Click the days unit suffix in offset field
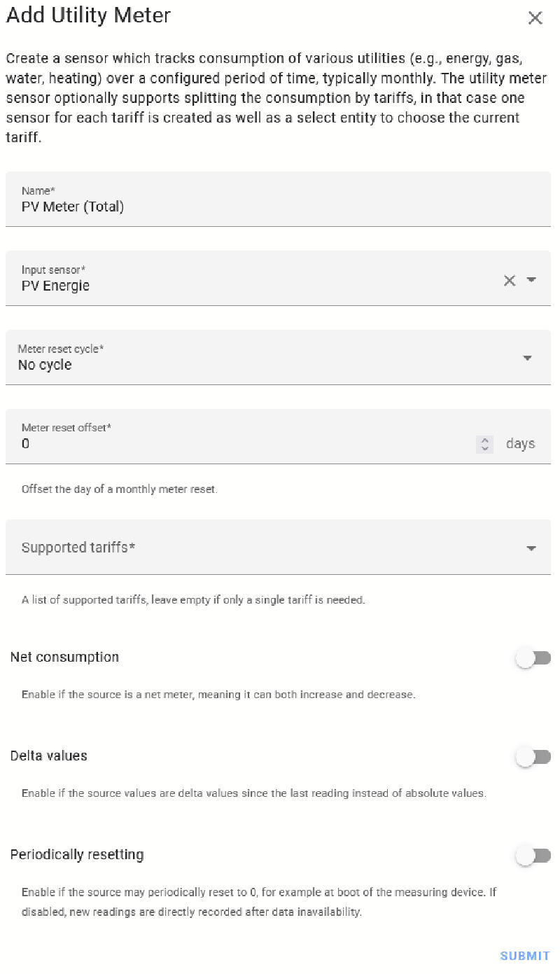This screenshot has height=974, width=560. (520, 444)
